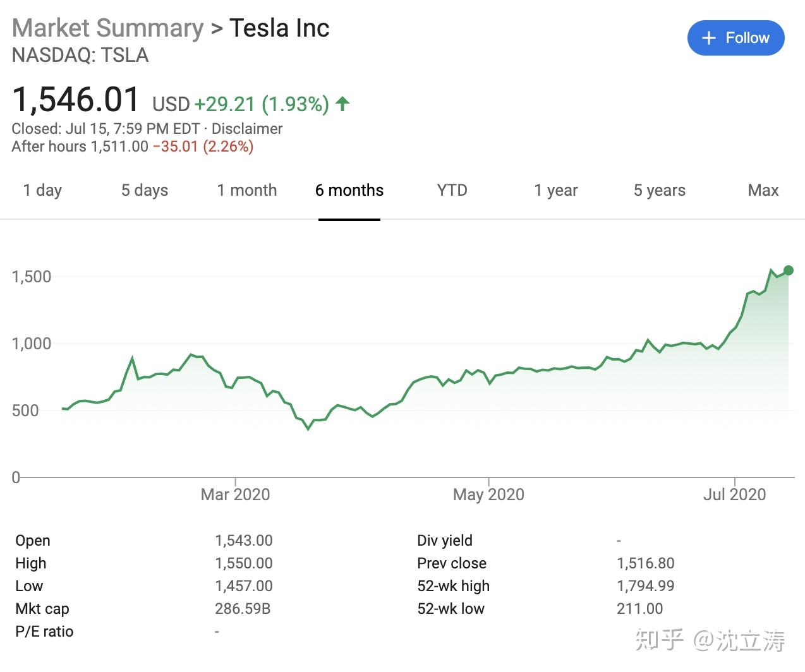
Task: Switch to the Max range tab
Action: click(763, 190)
